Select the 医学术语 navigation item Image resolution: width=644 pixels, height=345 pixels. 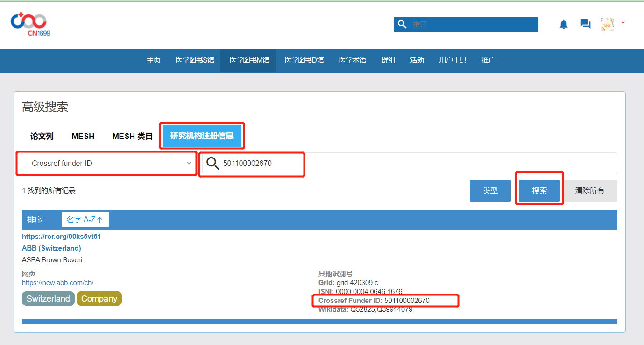tap(353, 60)
